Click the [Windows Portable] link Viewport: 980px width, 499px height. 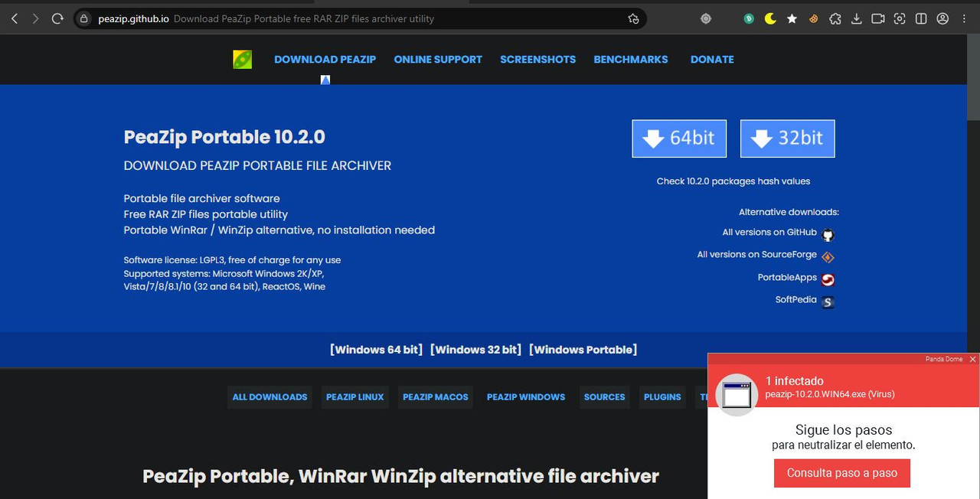pos(583,350)
